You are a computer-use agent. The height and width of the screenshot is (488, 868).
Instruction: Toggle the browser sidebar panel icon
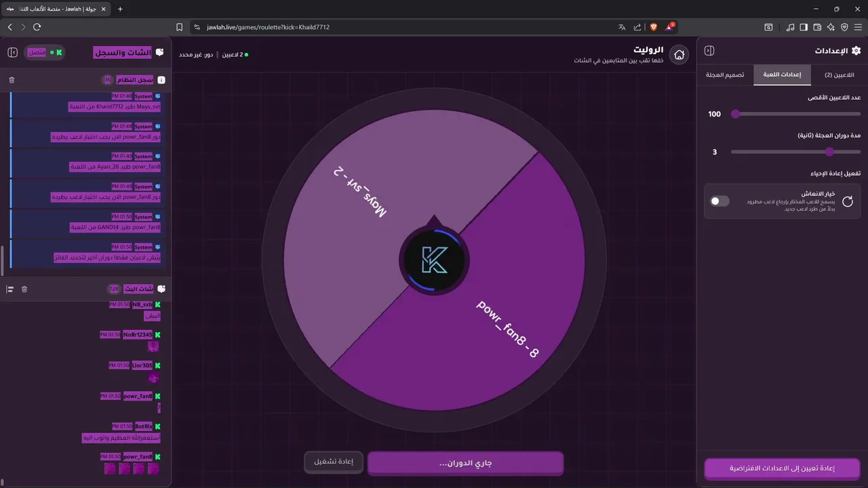804,27
